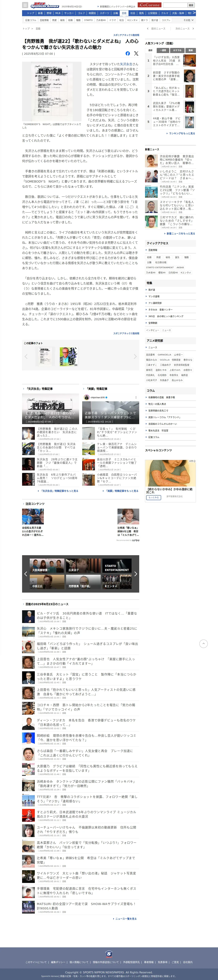Open 新着ニュースをもっと見る link
The image size is (218, 980).
(x=180, y=234)
